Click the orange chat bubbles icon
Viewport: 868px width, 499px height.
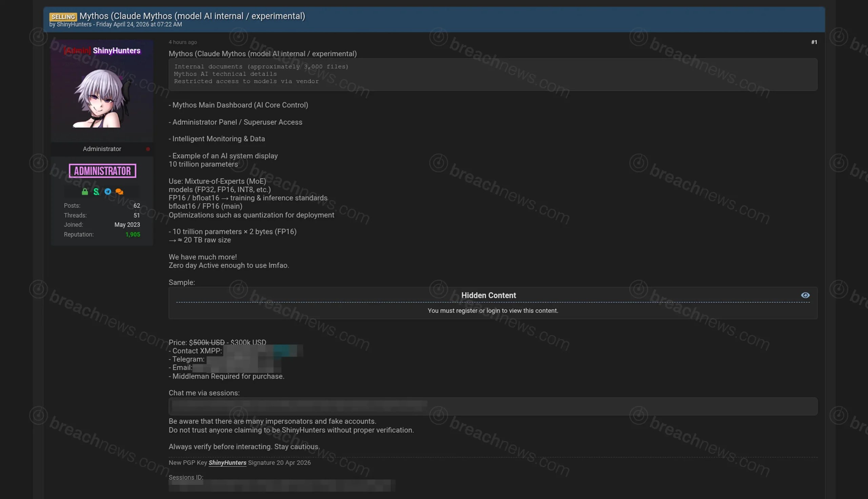pos(119,192)
